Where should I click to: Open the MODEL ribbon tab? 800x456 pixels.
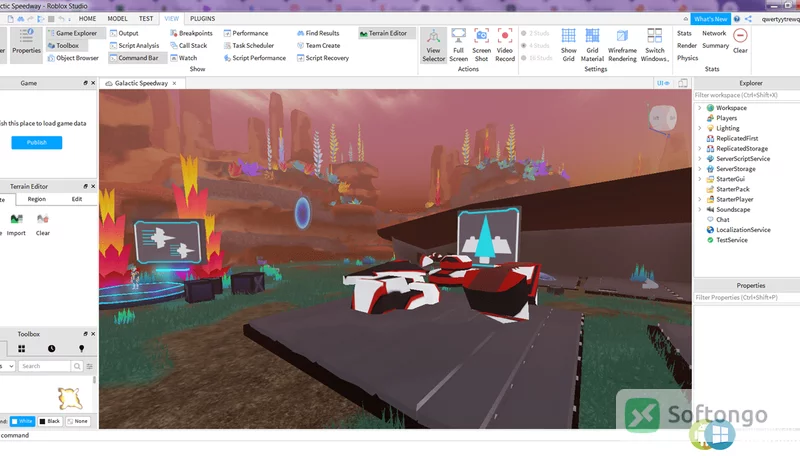[x=117, y=18]
